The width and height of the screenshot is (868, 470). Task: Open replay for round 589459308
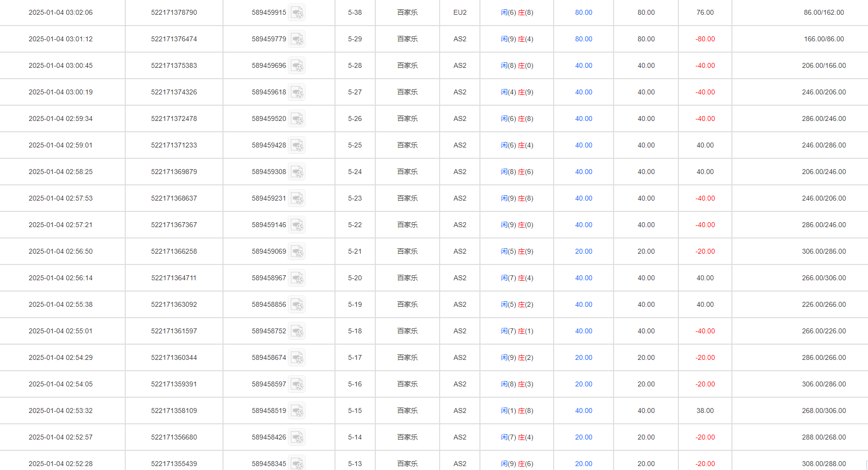click(x=297, y=172)
